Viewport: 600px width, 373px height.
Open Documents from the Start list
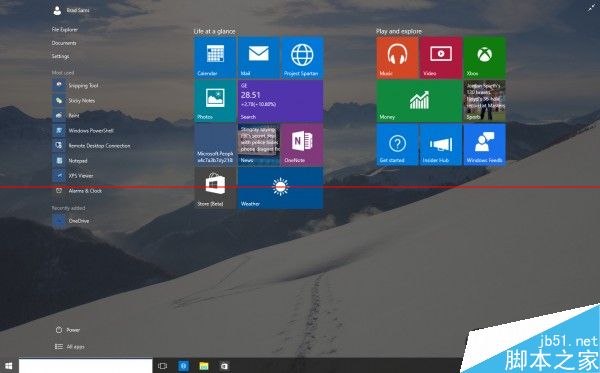[x=64, y=43]
